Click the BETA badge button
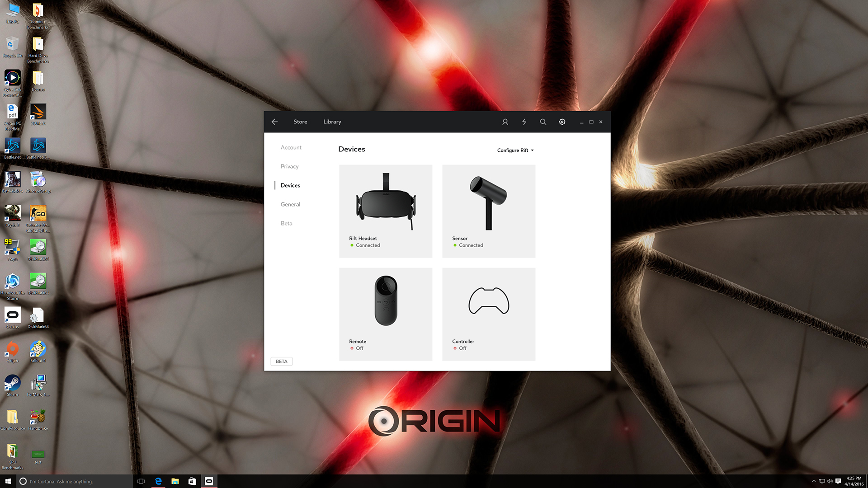 tap(281, 361)
